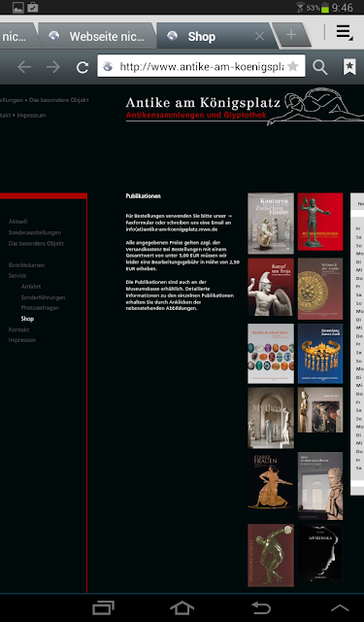Image resolution: width=364 pixels, height=622 pixels.
Task: Add a new tab with plus button
Action: tap(291, 35)
